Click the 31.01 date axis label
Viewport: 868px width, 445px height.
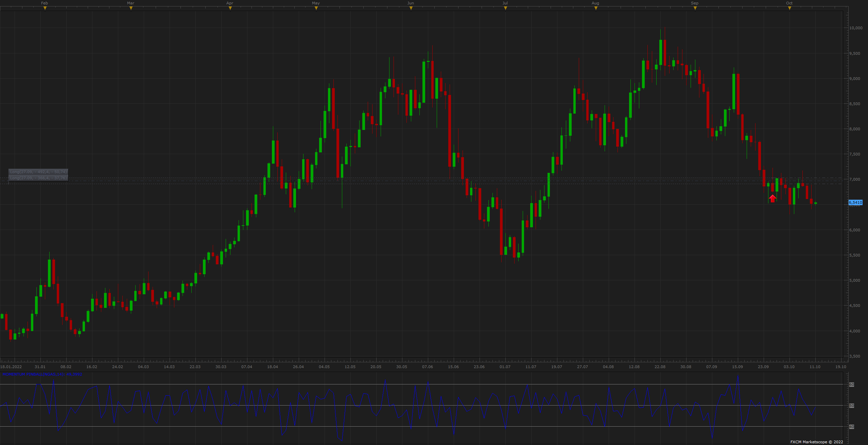pos(40,367)
